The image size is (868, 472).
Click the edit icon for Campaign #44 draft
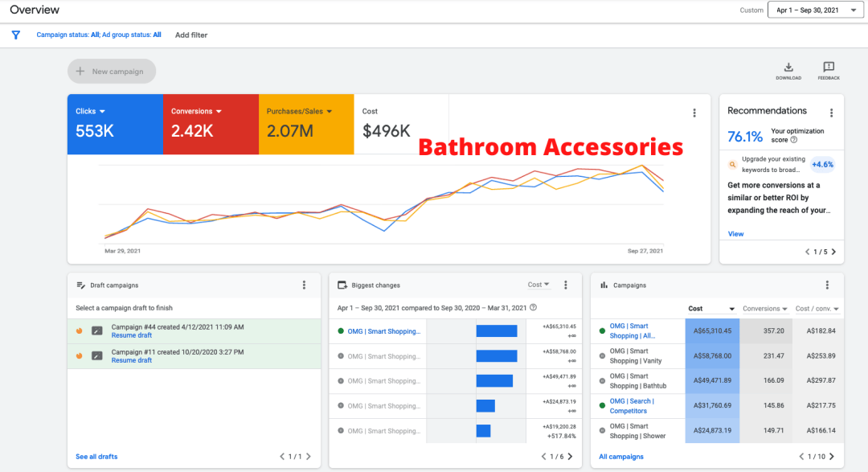(97, 330)
